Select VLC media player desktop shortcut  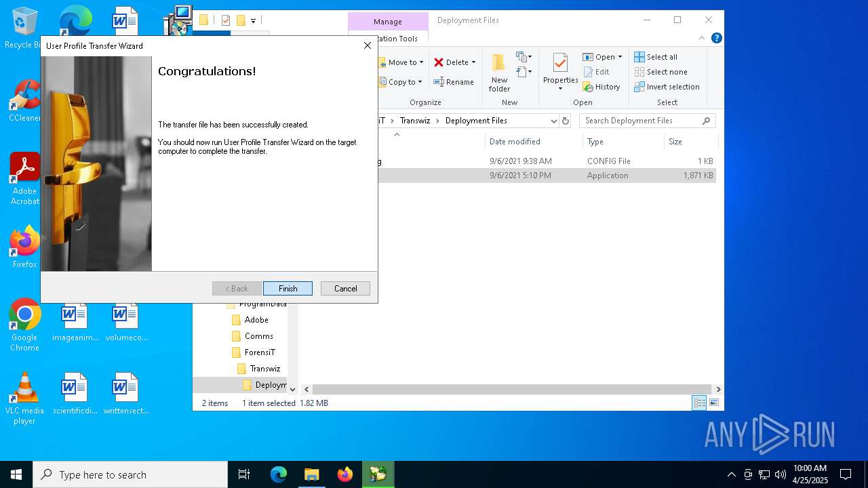click(24, 399)
